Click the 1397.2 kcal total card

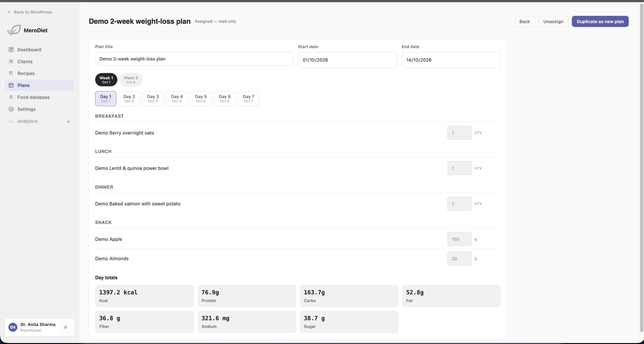(144, 296)
